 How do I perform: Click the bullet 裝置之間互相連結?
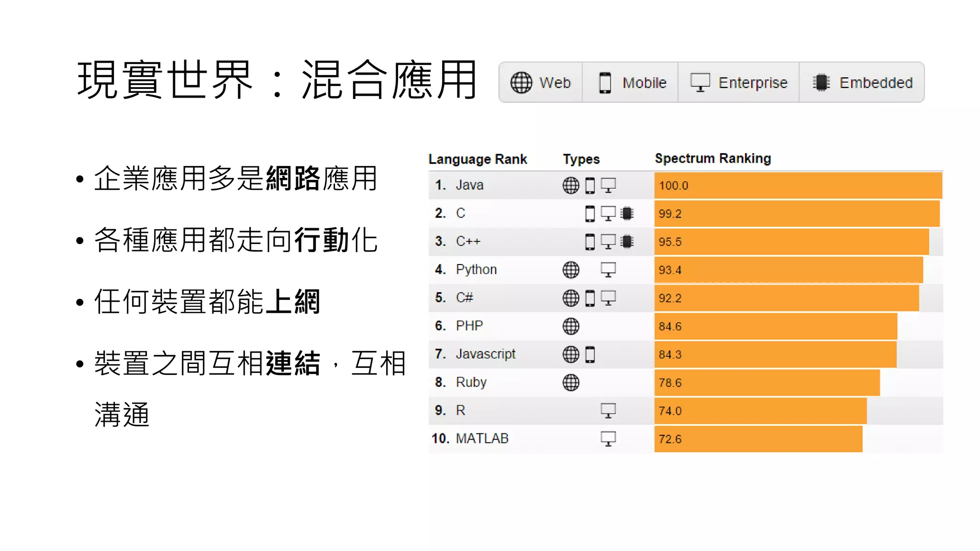[x=207, y=364]
